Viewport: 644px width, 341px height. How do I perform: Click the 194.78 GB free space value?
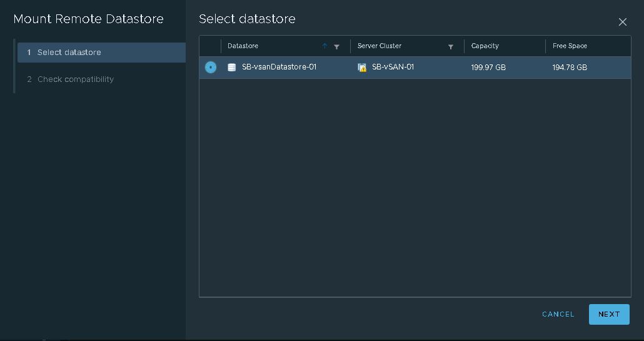[x=569, y=68]
